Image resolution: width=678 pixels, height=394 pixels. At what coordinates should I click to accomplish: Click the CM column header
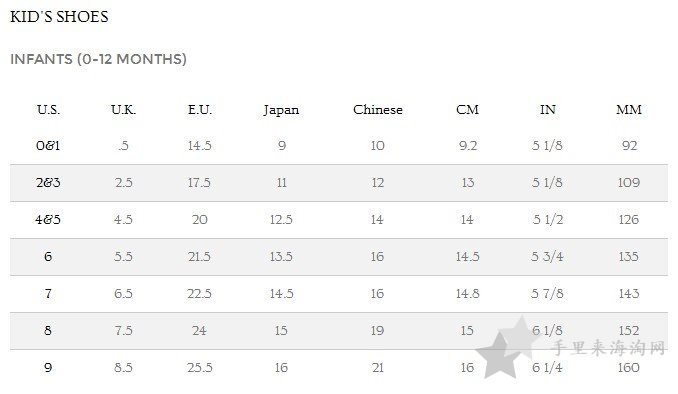[467, 109]
